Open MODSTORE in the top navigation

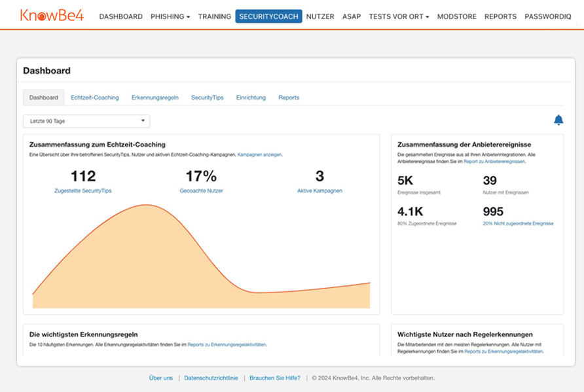point(456,16)
